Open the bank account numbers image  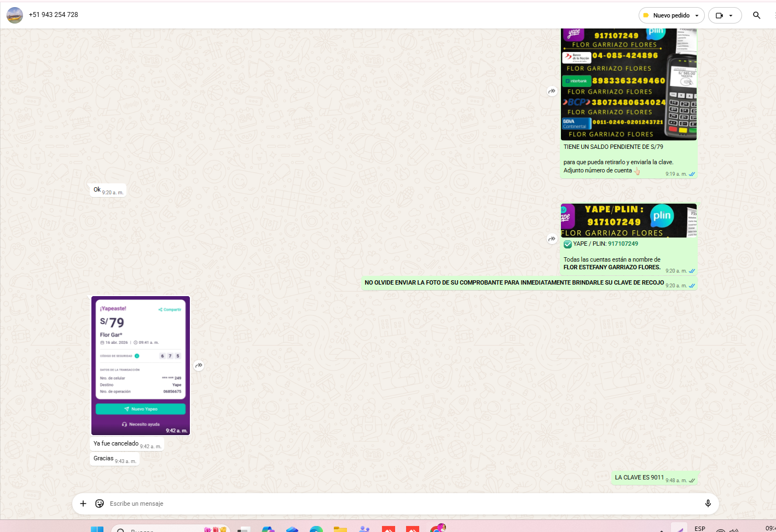(x=628, y=85)
